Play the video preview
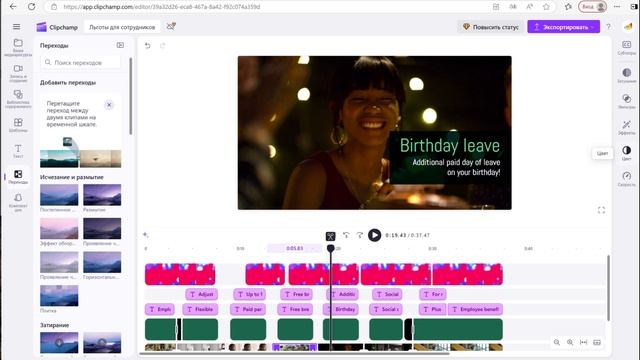Image resolution: width=640 pixels, height=360 pixels. 374,235
